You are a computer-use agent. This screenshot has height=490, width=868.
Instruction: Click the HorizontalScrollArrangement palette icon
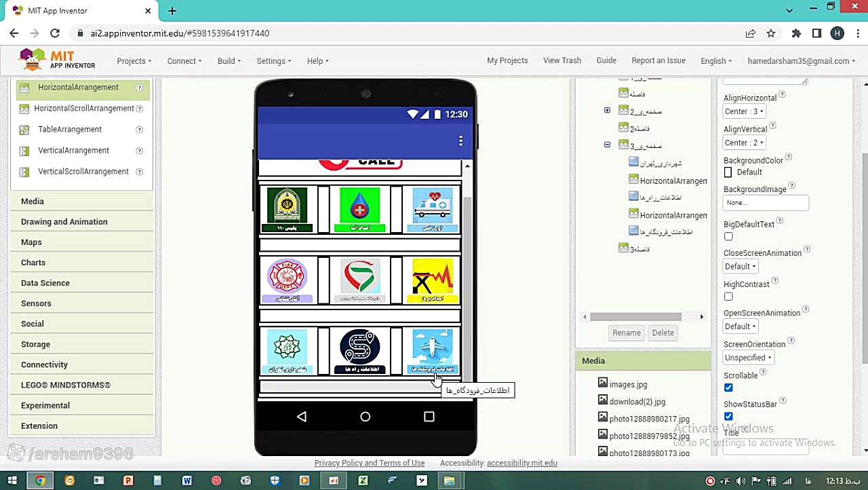point(24,109)
